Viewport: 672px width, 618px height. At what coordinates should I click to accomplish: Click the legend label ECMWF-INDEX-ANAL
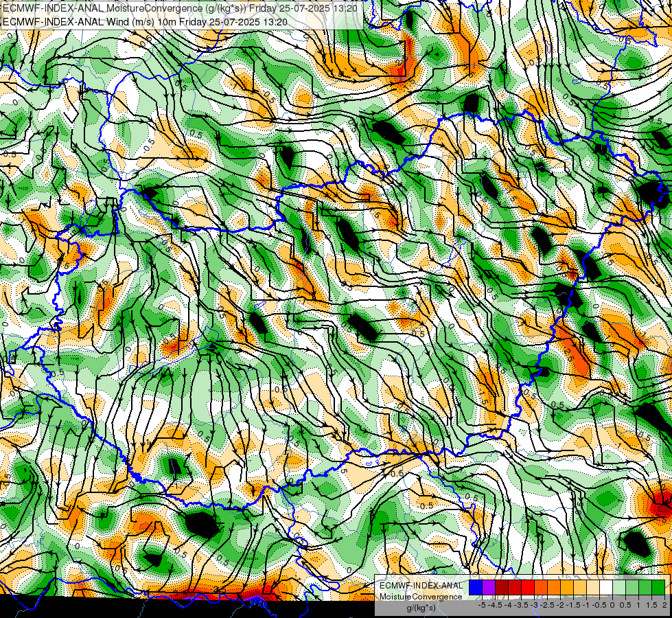421,586
